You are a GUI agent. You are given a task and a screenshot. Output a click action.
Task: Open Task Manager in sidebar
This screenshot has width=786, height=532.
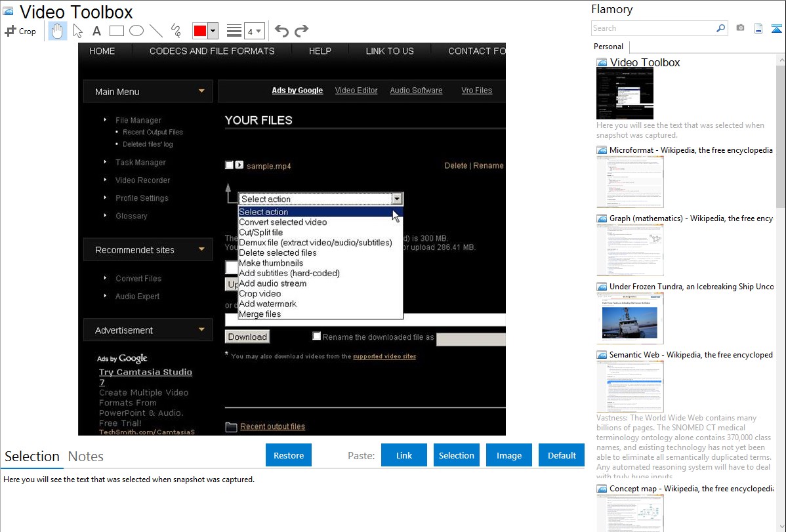tap(140, 163)
